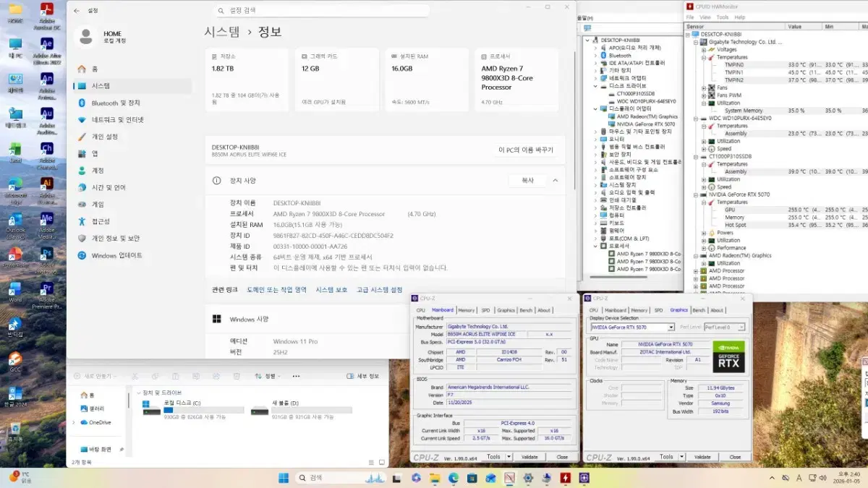
Task: Expand 마우스 및 기타 포인팅 장치 in Device Manager
Action: pyautogui.click(x=596, y=132)
